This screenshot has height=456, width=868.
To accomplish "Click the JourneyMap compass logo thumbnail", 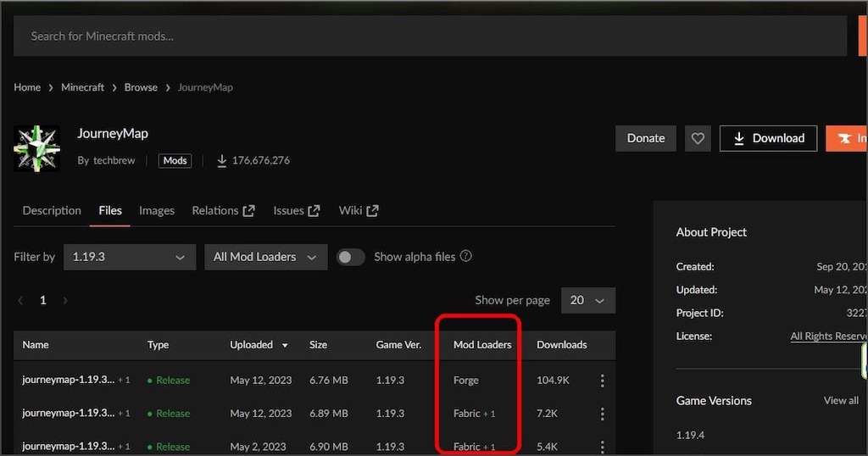I will [x=37, y=148].
